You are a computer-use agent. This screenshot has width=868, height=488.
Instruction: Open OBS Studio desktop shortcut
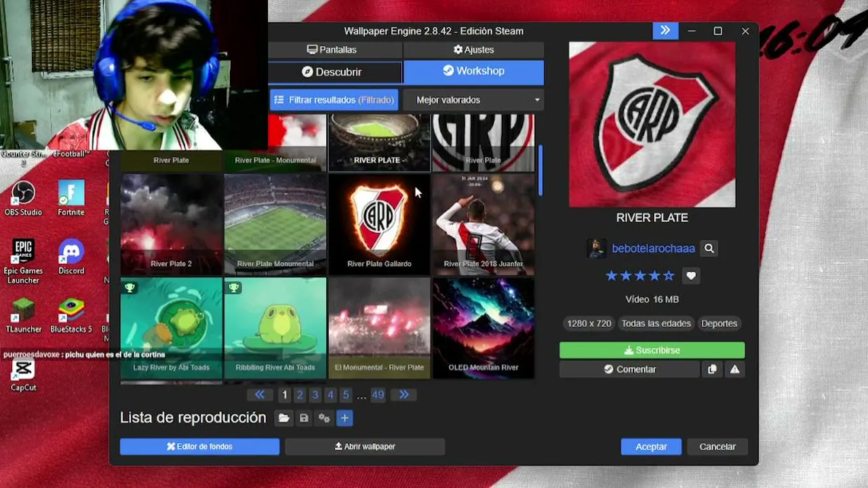click(24, 199)
